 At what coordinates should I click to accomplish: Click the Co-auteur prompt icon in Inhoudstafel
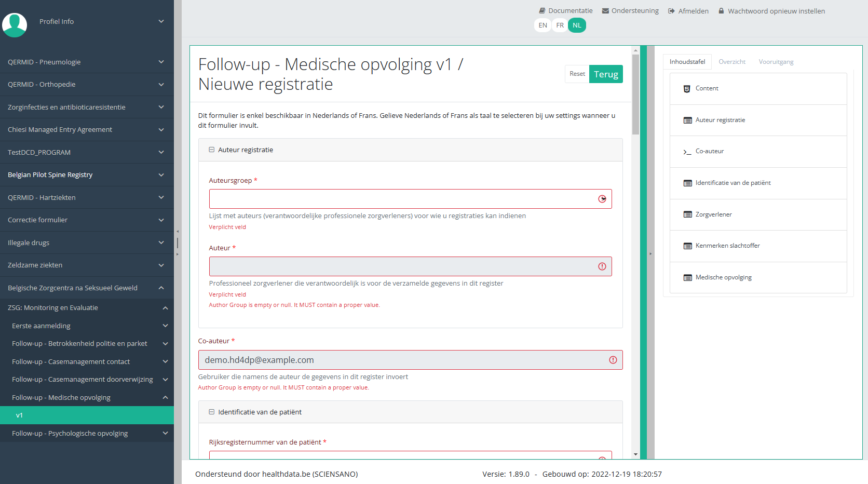[x=687, y=152]
